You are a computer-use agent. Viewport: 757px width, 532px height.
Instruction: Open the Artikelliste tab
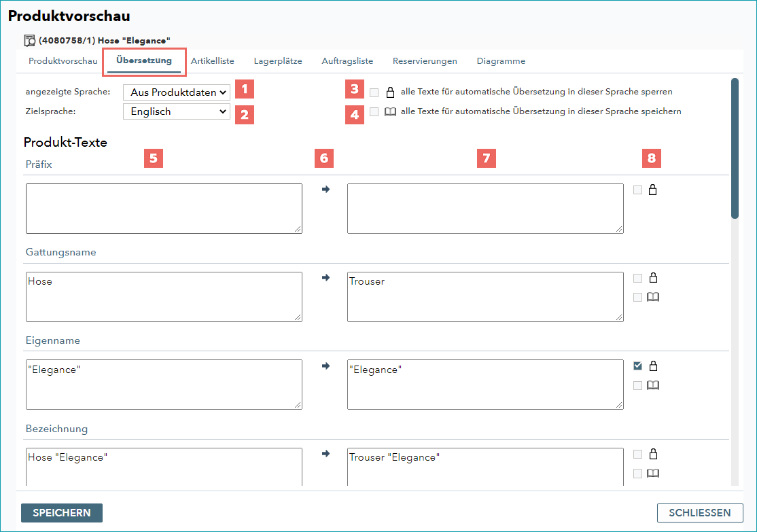213,61
